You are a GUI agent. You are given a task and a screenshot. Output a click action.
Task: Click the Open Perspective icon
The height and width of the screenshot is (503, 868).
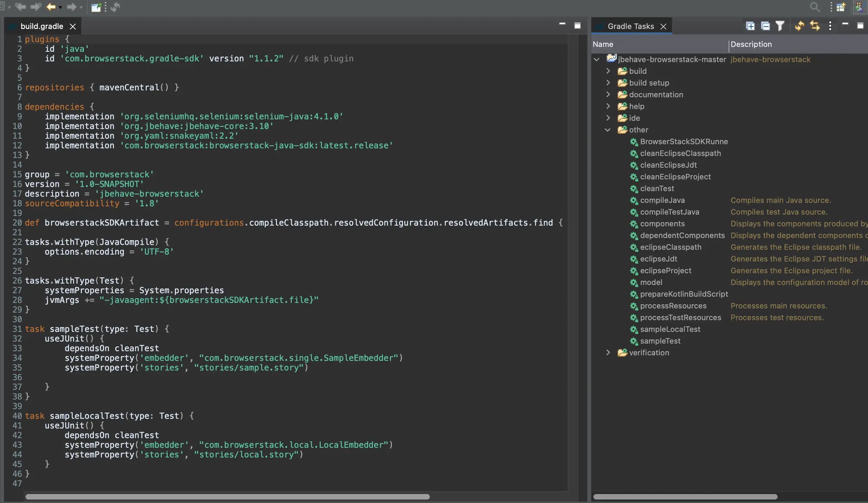pos(841,7)
